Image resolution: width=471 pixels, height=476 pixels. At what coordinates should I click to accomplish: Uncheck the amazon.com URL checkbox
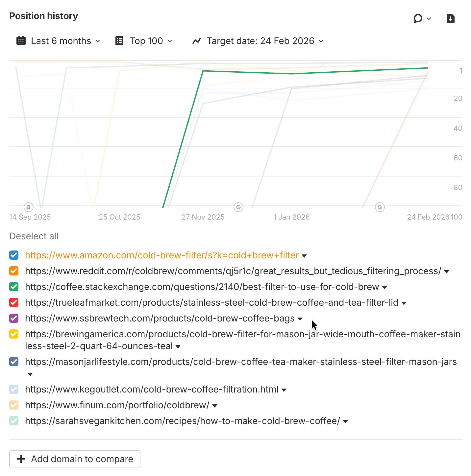pos(14,255)
